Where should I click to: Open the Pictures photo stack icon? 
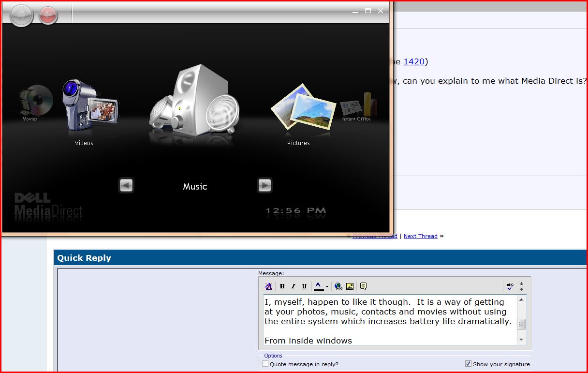click(303, 107)
